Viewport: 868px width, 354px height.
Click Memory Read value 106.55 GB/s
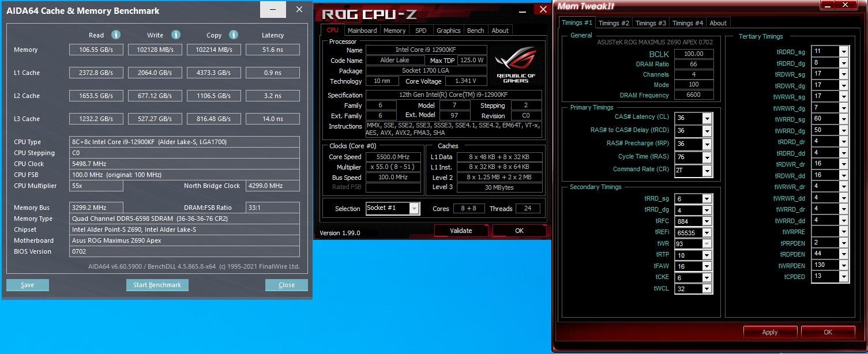[96, 50]
